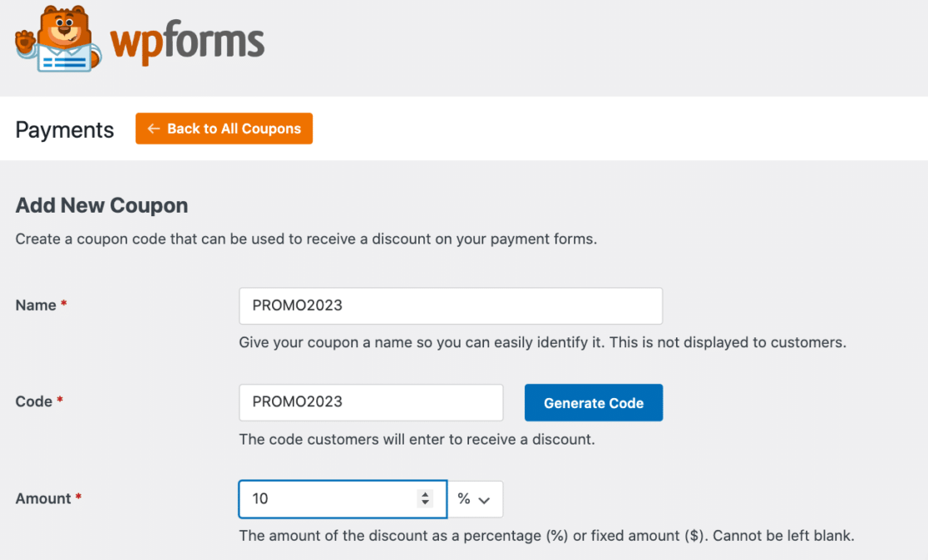The image size is (928, 560).
Task: Click the upward stepper arrow beside Amount
Action: 425,494
